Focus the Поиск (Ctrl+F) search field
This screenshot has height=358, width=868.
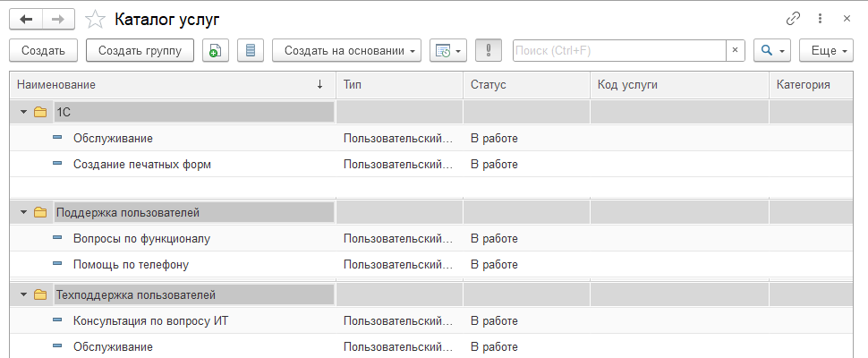[620, 50]
